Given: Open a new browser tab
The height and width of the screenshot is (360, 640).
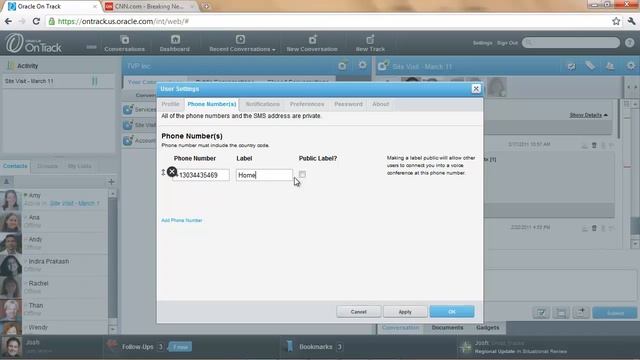Looking at the screenshot, I should pos(206,6).
